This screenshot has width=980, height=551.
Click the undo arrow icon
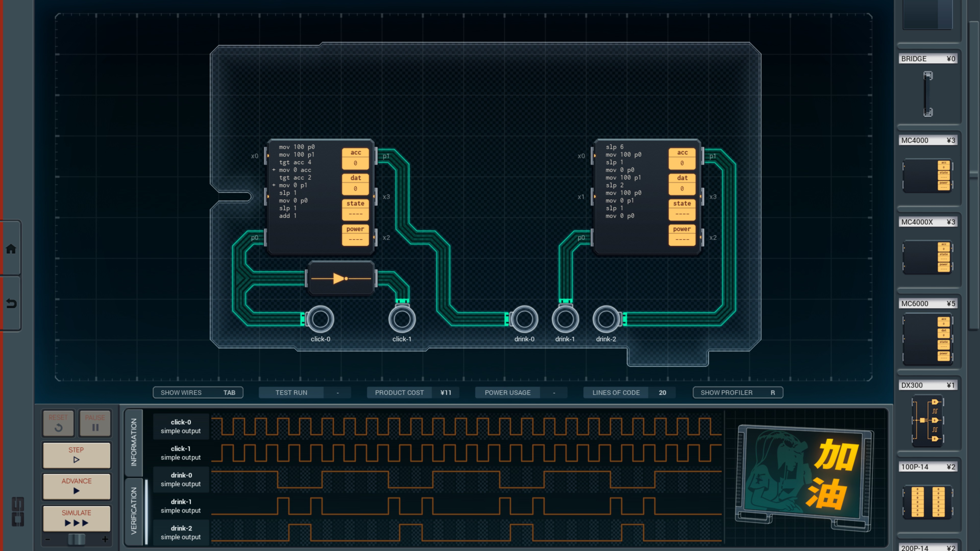[11, 304]
